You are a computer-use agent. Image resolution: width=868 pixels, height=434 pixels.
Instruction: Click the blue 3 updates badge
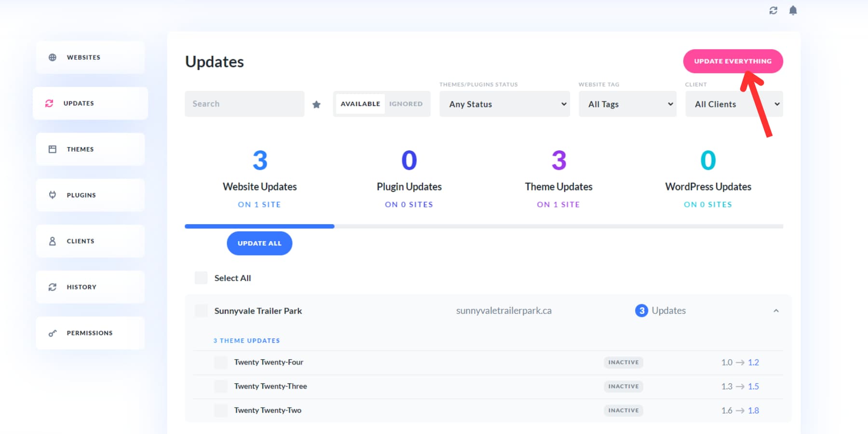[641, 311]
